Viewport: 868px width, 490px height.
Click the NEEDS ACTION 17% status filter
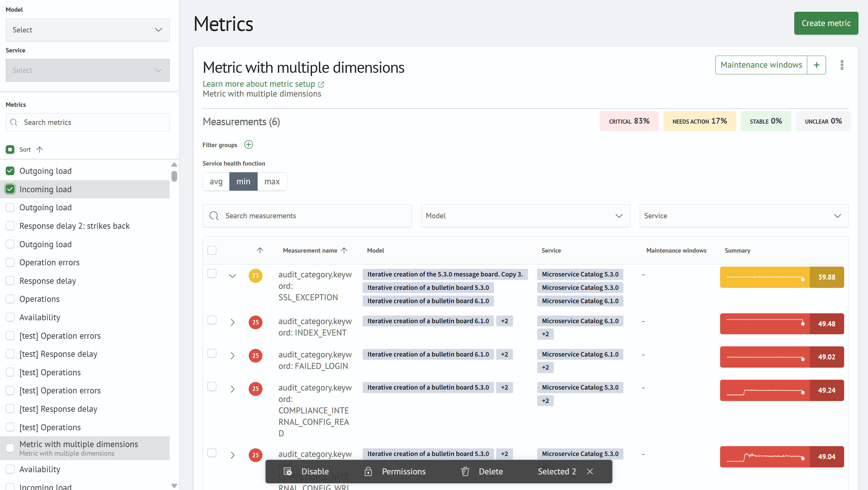click(699, 121)
